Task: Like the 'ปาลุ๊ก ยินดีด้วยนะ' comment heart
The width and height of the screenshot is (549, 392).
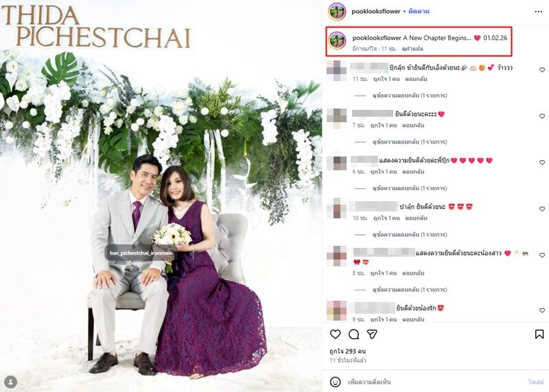Action: [542, 209]
